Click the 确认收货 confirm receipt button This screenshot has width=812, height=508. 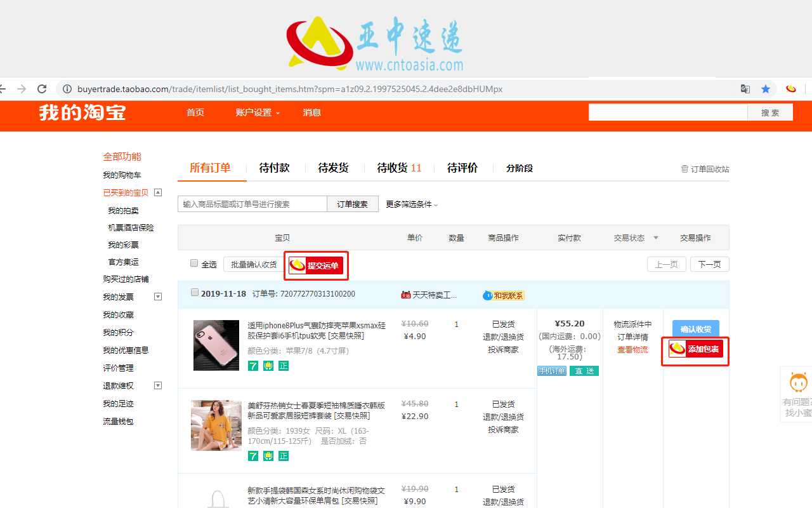click(x=696, y=329)
